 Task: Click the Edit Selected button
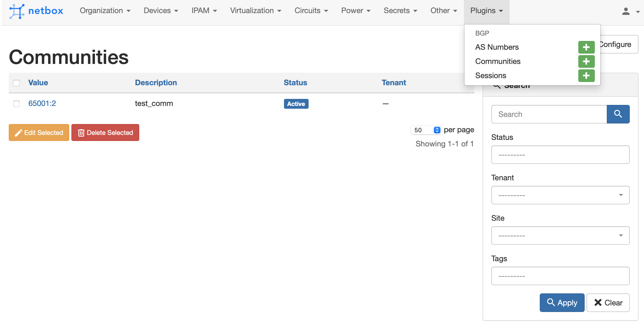point(39,133)
